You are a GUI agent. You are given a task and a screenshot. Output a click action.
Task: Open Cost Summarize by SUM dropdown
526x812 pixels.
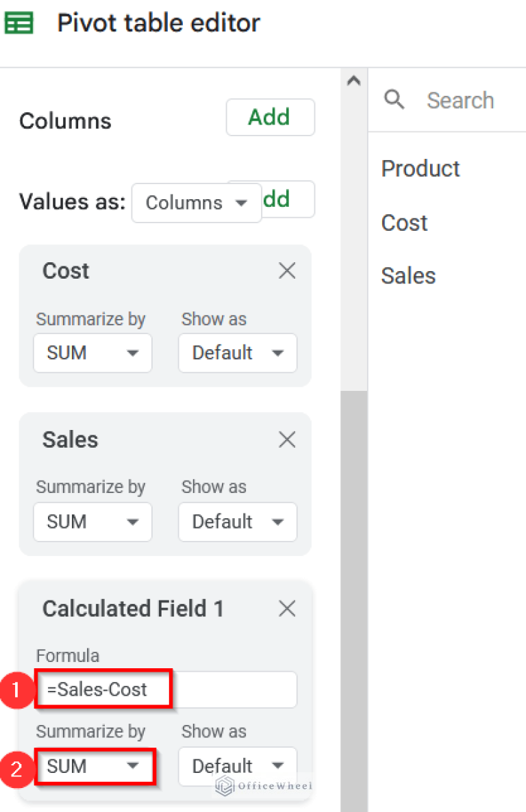coord(92,353)
